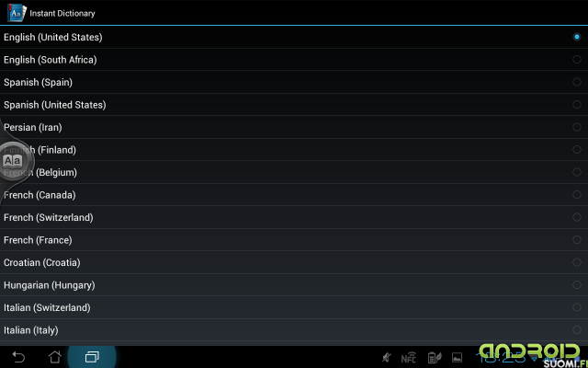
Task: Select the Persian (Iran) radio button
Action: point(577,127)
